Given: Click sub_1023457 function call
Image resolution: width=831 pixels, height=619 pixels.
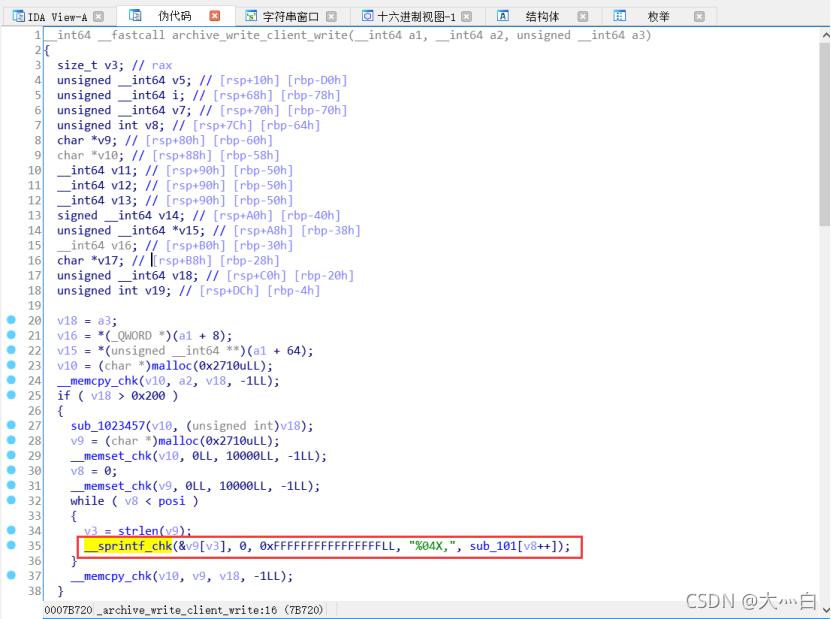Looking at the screenshot, I should click(x=108, y=426).
